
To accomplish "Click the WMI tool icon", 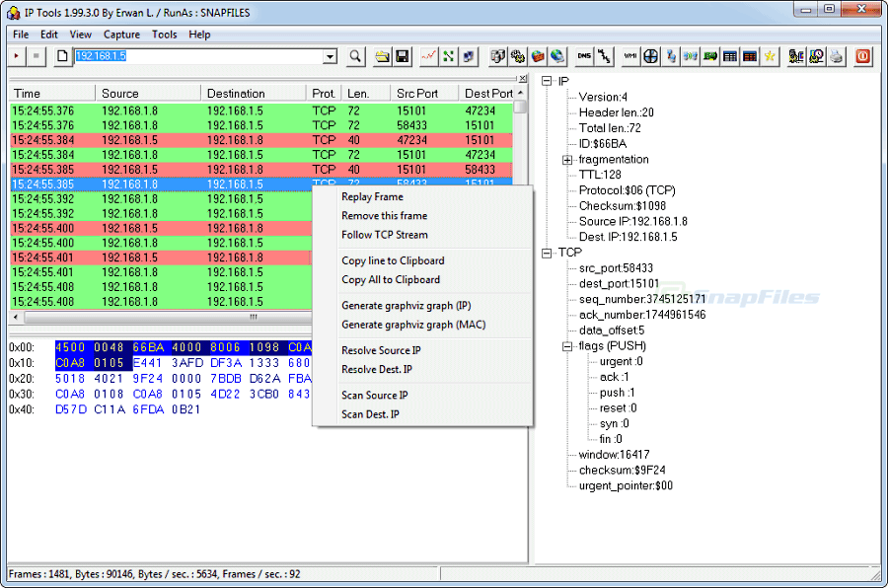I will [630, 56].
